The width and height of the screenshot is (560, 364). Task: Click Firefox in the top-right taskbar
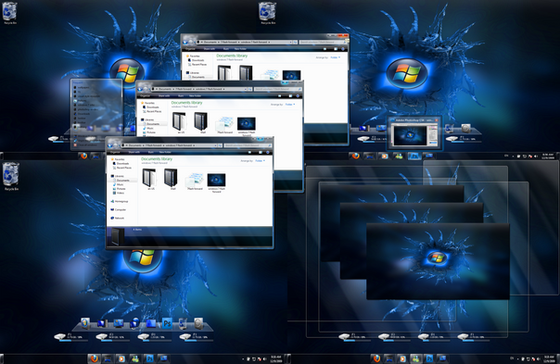coord(355,156)
